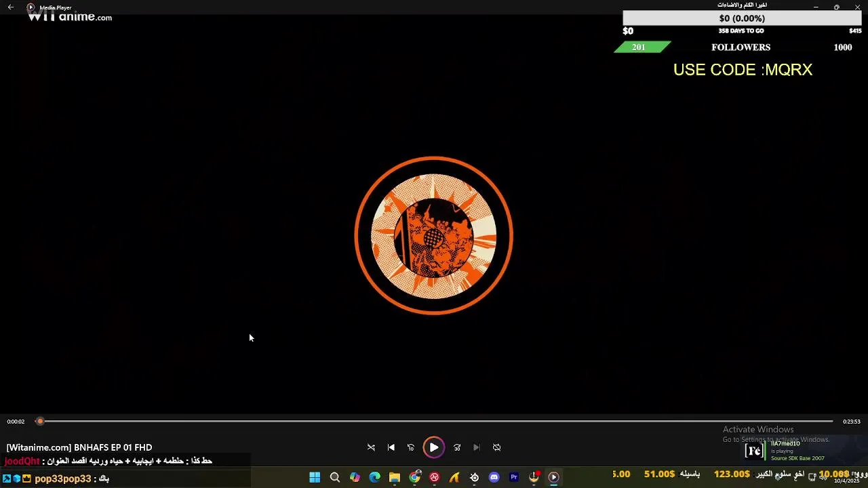Skip forward 30 seconds

[457, 447]
